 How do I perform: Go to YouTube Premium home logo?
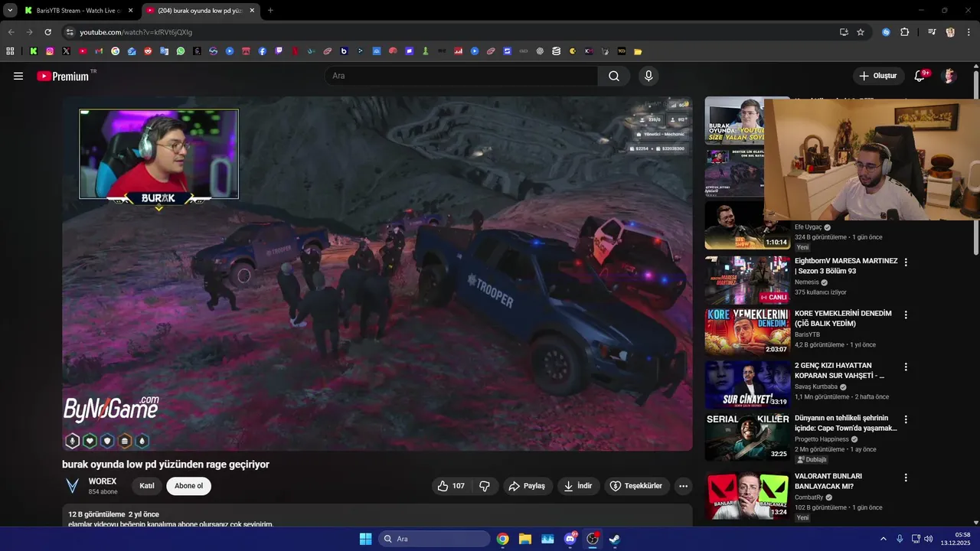tap(63, 76)
